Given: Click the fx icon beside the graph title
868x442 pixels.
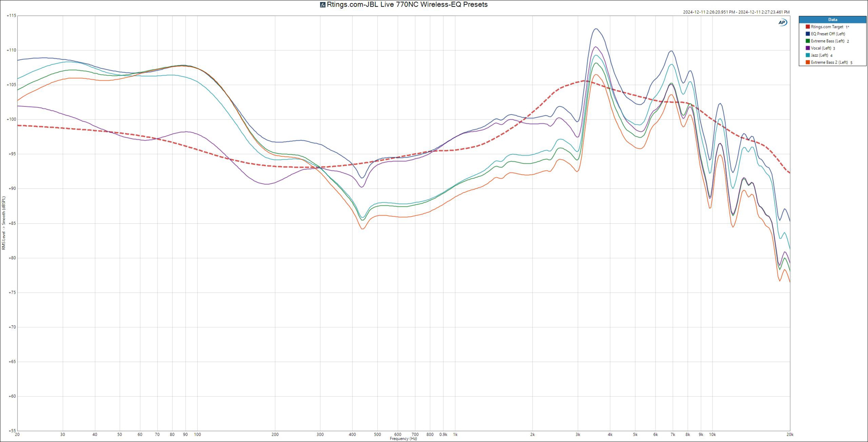Looking at the screenshot, I should [x=323, y=5].
